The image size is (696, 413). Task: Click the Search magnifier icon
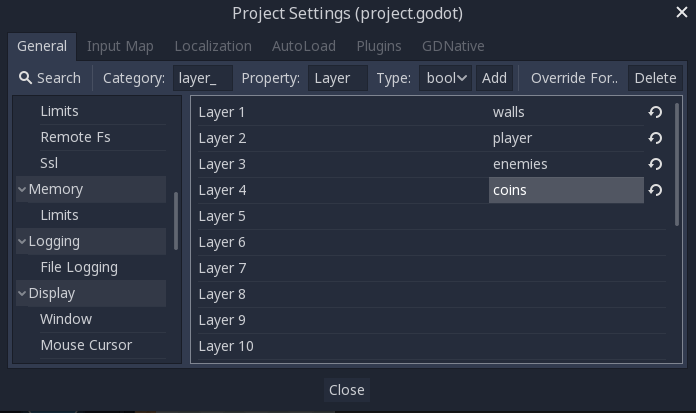(26, 78)
